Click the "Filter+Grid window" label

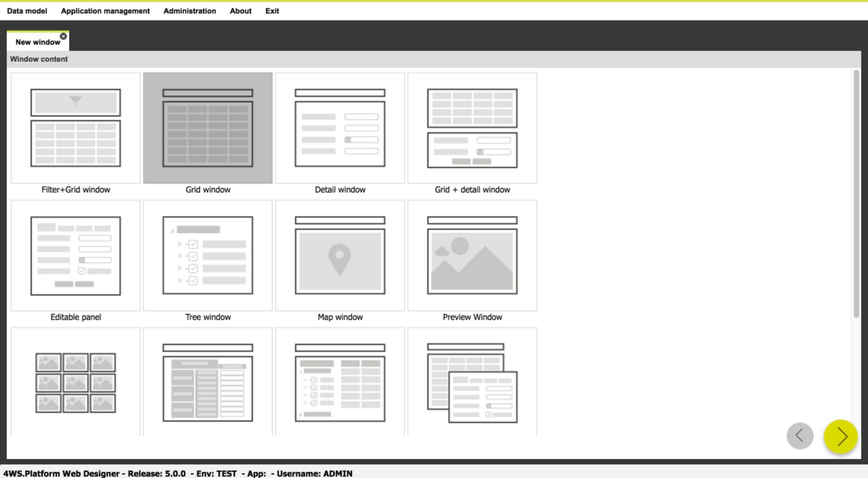pyautogui.click(x=76, y=190)
